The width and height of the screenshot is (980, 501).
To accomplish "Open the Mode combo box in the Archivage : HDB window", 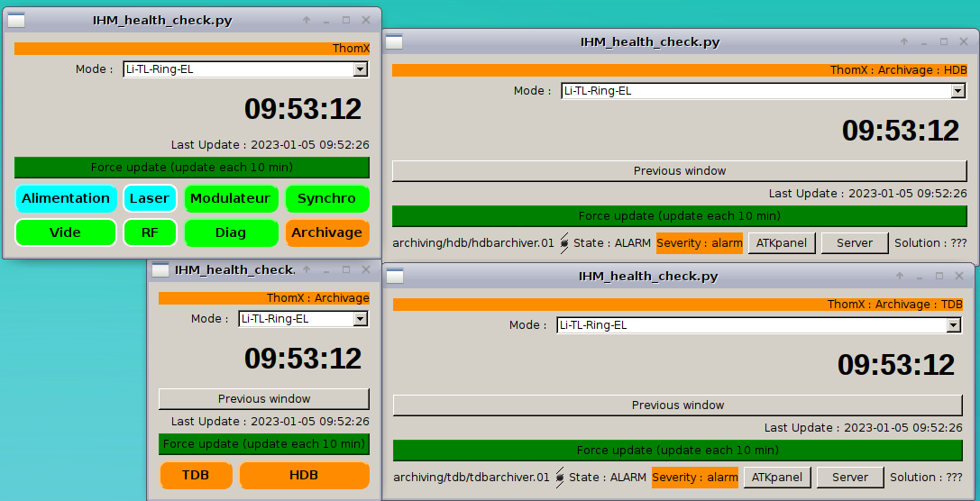I will pyautogui.click(x=959, y=91).
